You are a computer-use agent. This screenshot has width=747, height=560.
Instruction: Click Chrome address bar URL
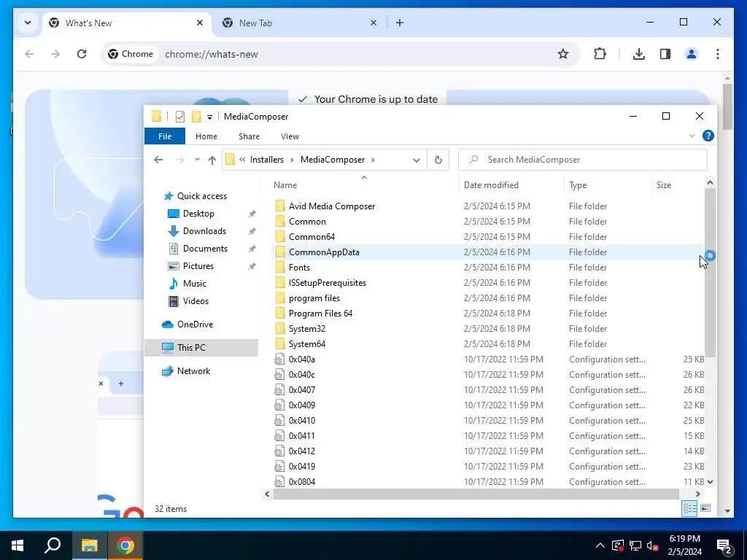[x=212, y=54]
